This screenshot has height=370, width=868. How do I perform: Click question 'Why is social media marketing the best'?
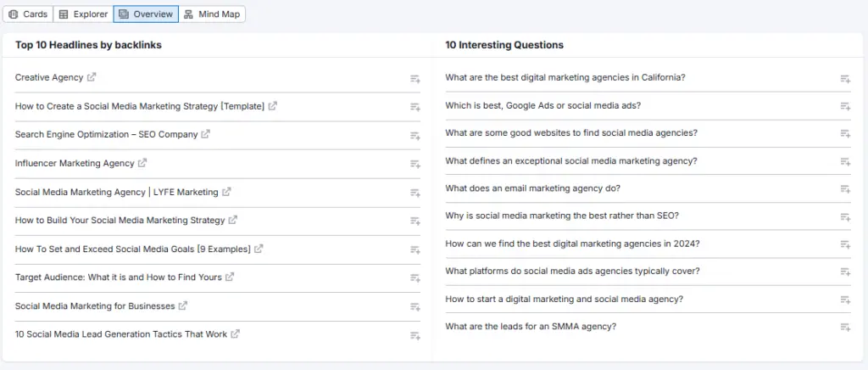[561, 216]
